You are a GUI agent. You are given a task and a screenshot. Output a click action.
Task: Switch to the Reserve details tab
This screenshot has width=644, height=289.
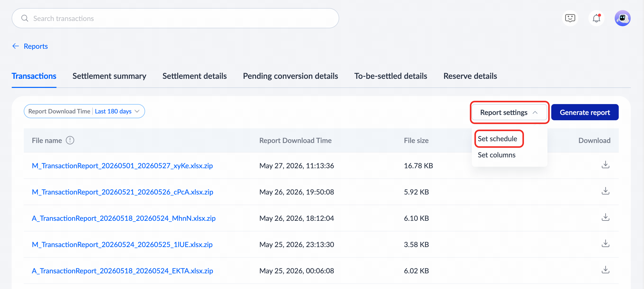coord(470,76)
